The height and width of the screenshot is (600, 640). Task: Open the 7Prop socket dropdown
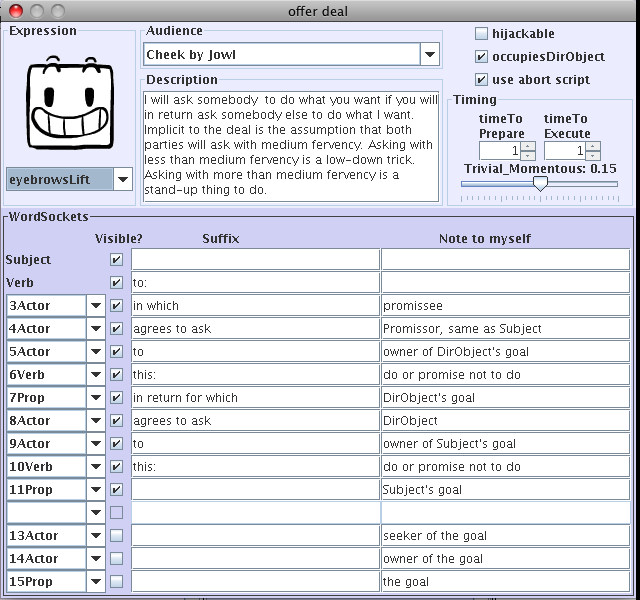click(x=96, y=398)
